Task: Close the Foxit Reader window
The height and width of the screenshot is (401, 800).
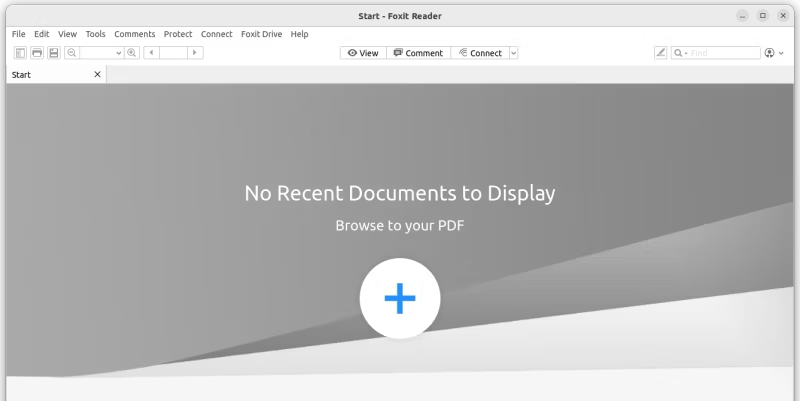Action: (x=783, y=16)
